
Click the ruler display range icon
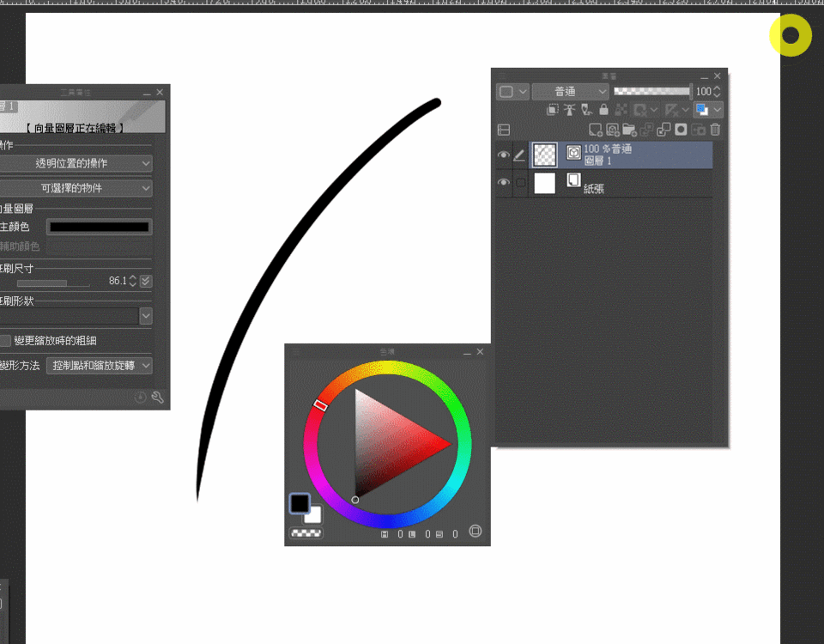coord(671,109)
